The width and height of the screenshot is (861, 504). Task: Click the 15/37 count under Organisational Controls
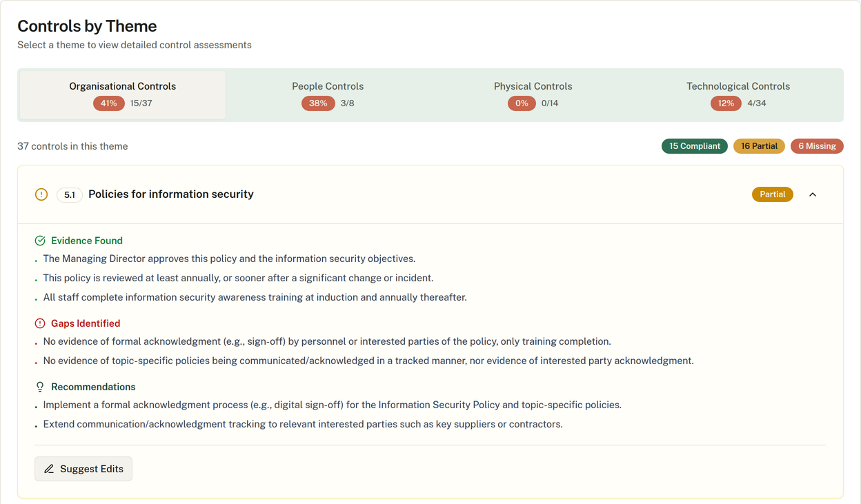tap(141, 103)
